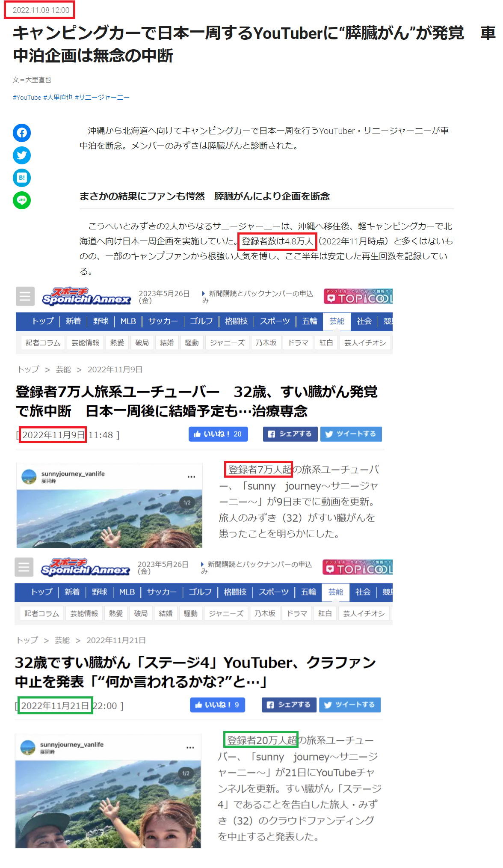Click the いいね！ 9 like button
Screen dimensions: 503x868
[217, 705]
